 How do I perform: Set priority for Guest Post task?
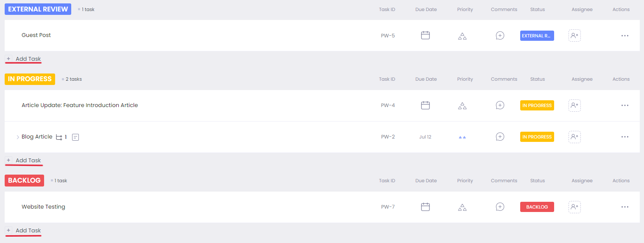[x=462, y=36]
